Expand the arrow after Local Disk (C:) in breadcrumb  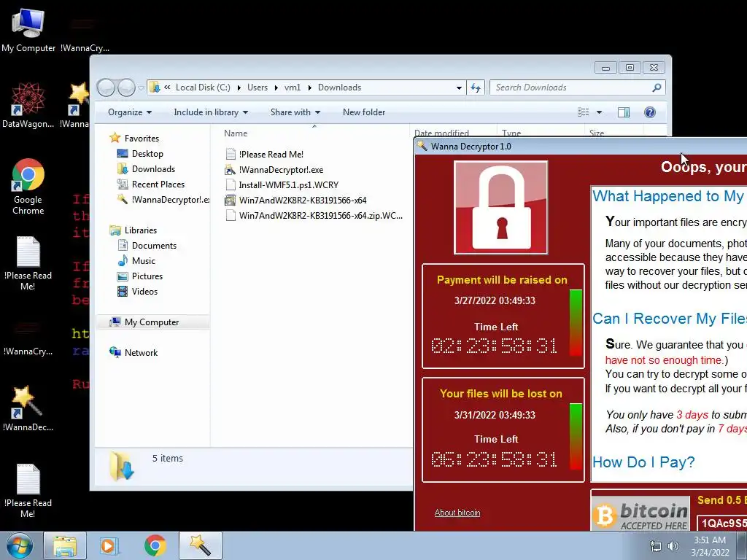click(x=239, y=87)
